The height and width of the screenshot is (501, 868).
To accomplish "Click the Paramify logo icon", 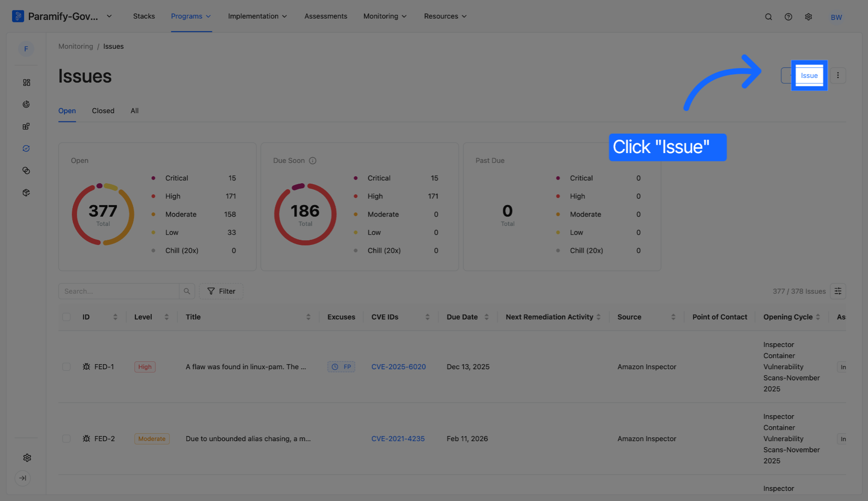I will 18,16.
